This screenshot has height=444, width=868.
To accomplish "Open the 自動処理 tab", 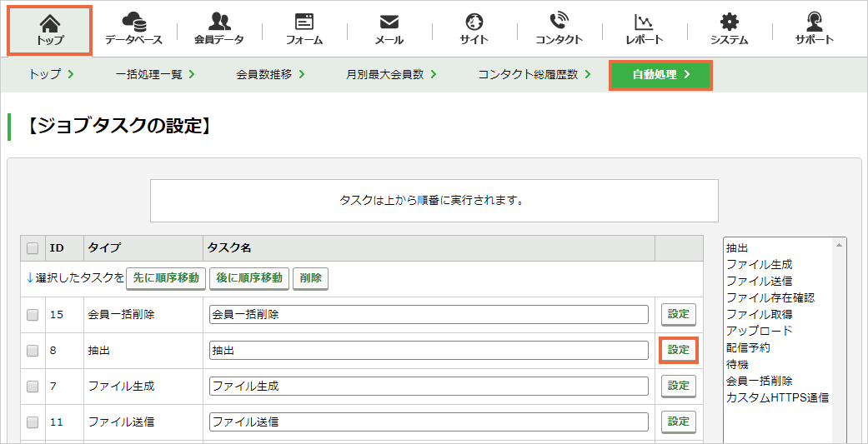I will tap(660, 75).
